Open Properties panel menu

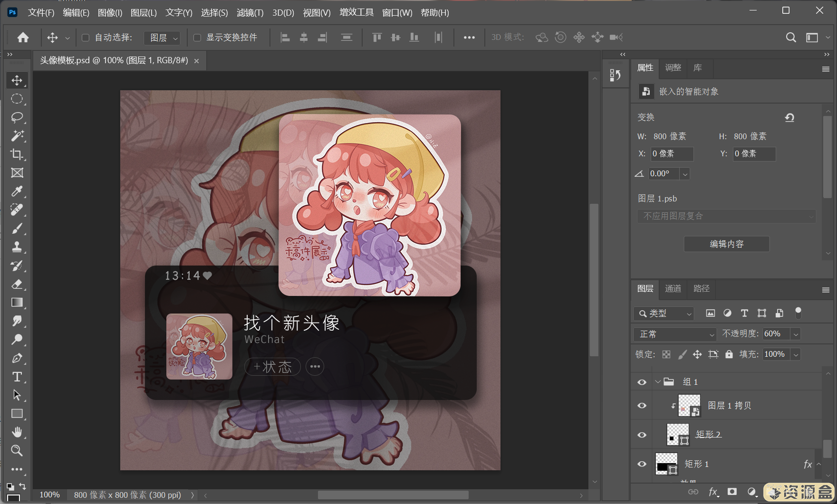pyautogui.click(x=826, y=69)
